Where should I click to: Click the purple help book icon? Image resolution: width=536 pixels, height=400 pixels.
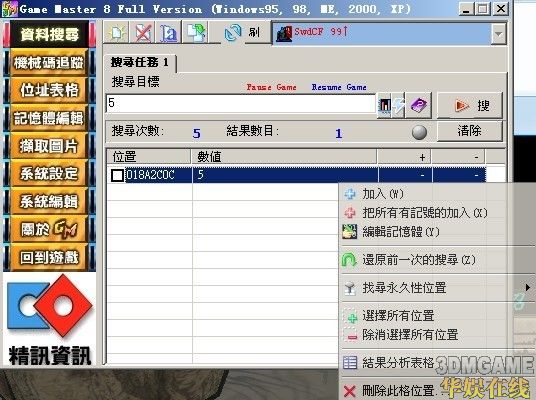pos(418,105)
